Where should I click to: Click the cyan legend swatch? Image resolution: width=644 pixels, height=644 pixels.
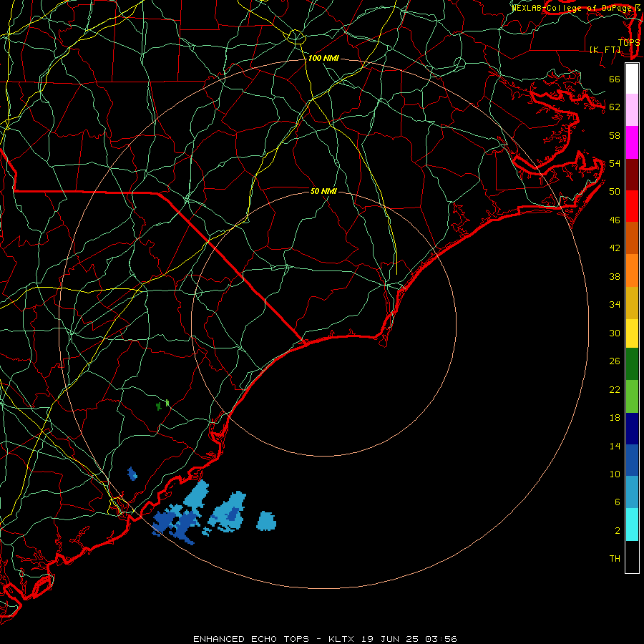(632, 525)
